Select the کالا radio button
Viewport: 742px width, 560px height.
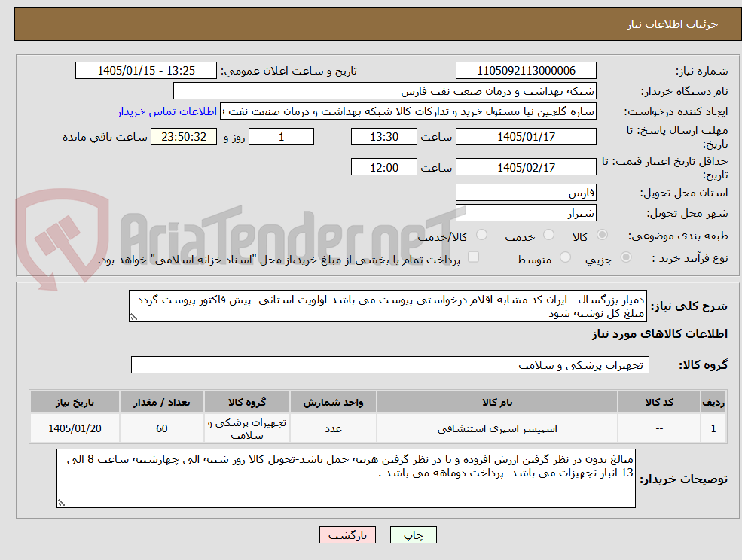point(603,235)
